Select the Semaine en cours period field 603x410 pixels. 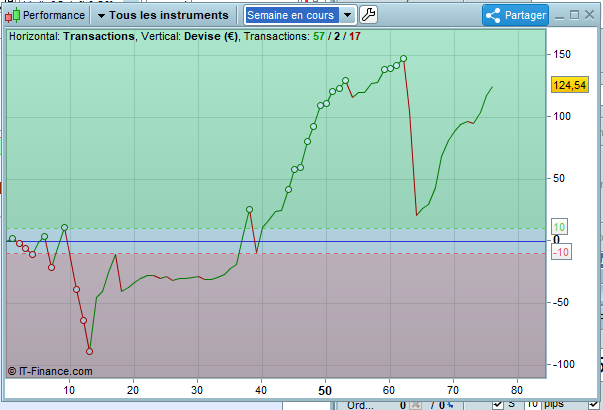[x=292, y=15]
